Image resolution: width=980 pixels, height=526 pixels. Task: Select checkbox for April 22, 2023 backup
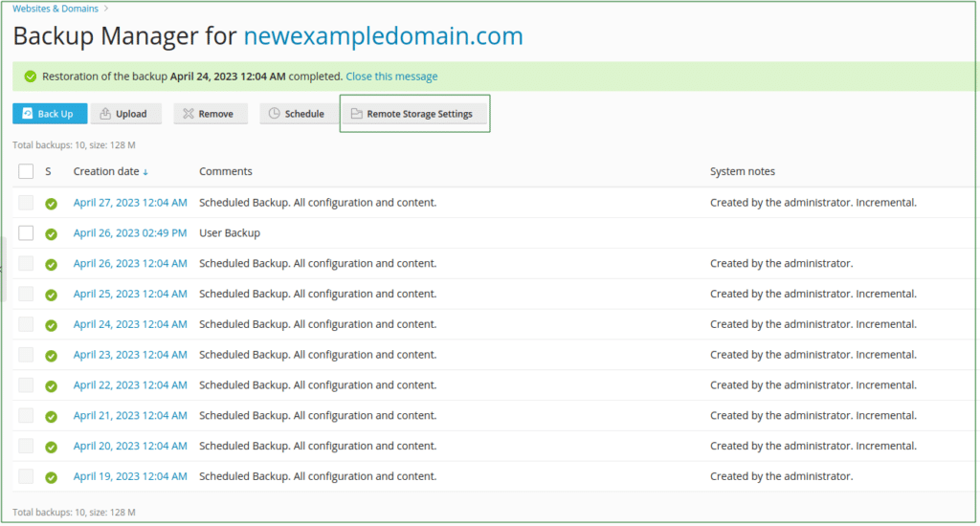[26, 384]
